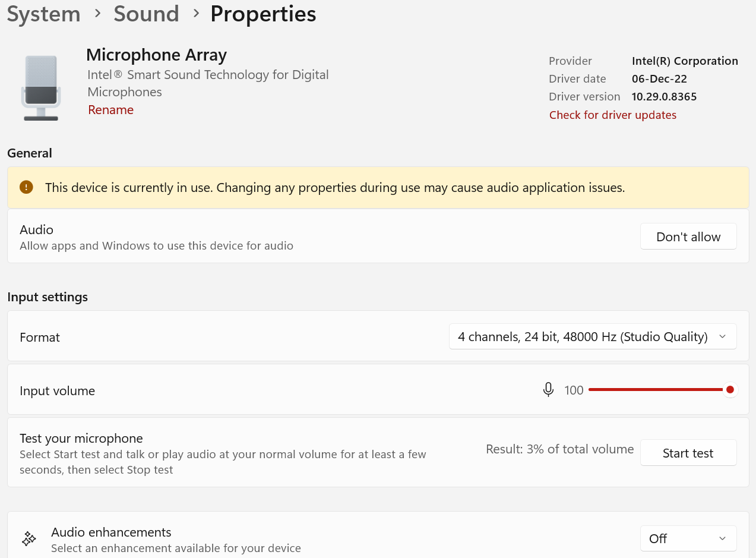Click the Properties breadcrumb title
This screenshot has height=558, width=756.
pyautogui.click(x=263, y=14)
